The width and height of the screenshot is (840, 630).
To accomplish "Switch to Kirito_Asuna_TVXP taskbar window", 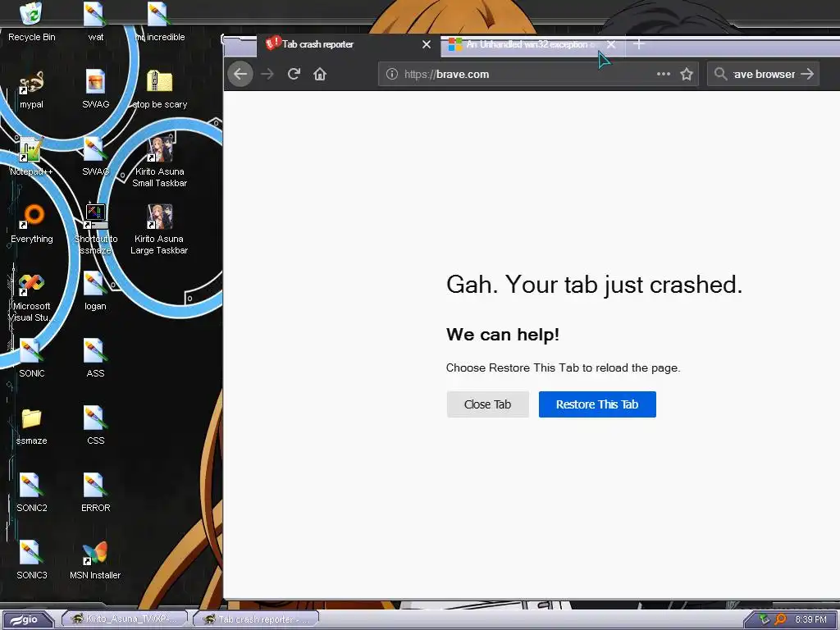I will point(126,619).
